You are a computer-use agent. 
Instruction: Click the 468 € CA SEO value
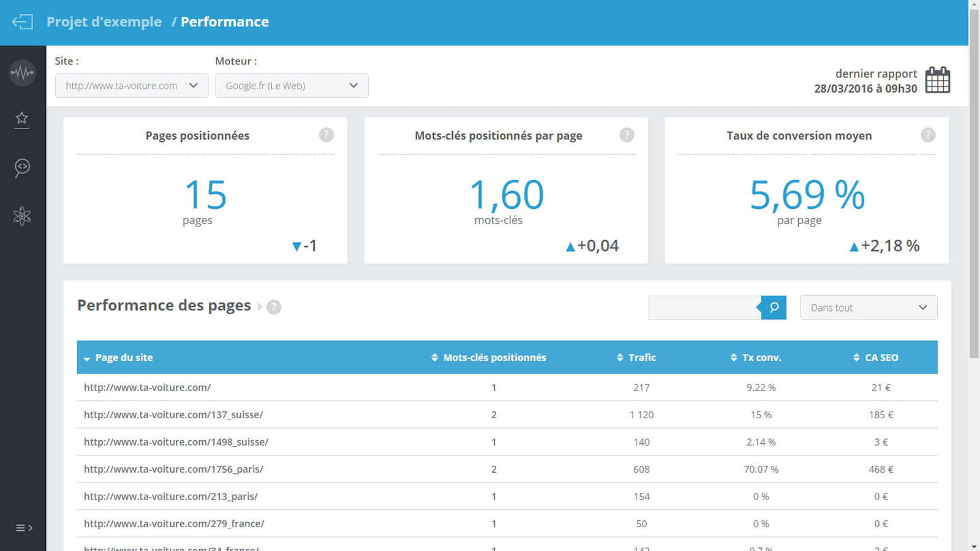881,470
